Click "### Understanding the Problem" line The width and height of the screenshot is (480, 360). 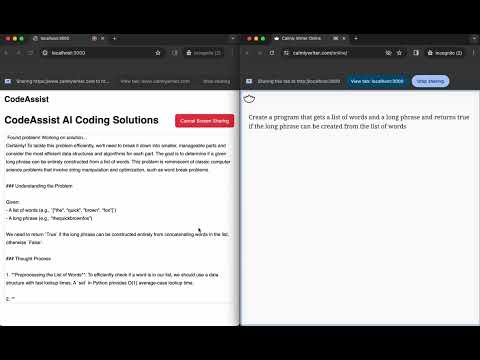click(39, 186)
